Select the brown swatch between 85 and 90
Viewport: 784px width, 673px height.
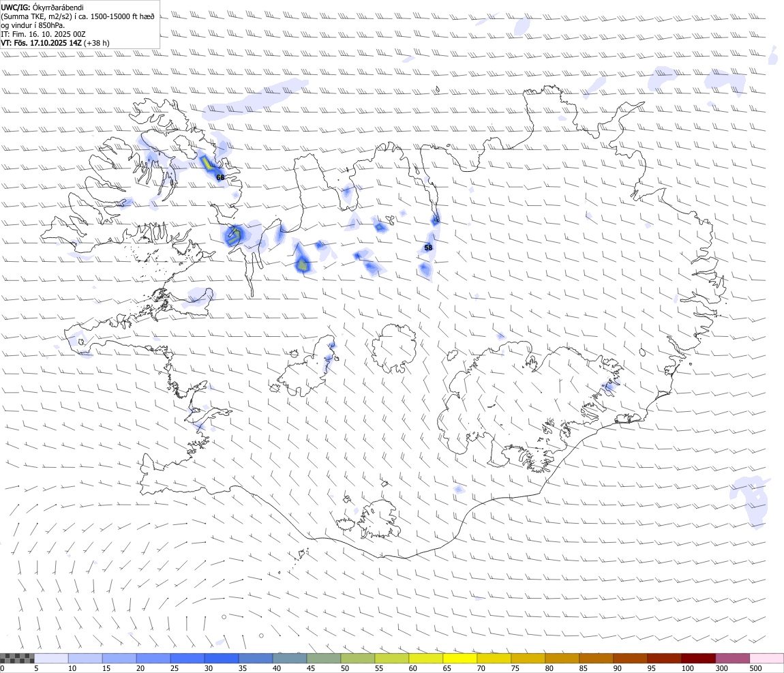coord(596,658)
